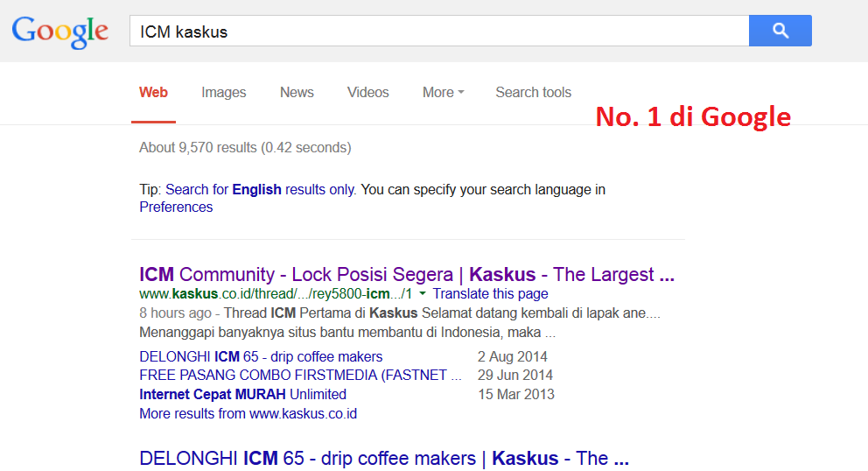Screen dimensions: 868x471
Task: Click the 29 Jun 2014 date text
Action: (x=515, y=376)
